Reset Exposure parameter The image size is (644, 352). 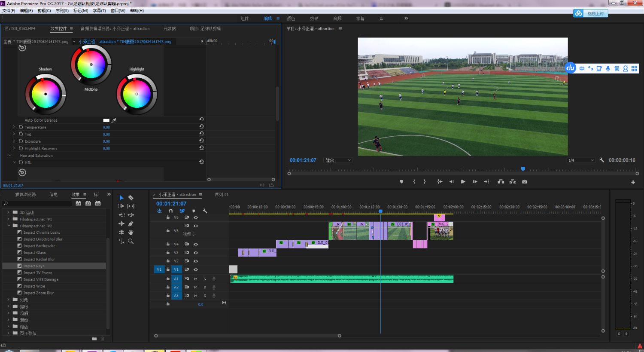pyautogui.click(x=201, y=141)
